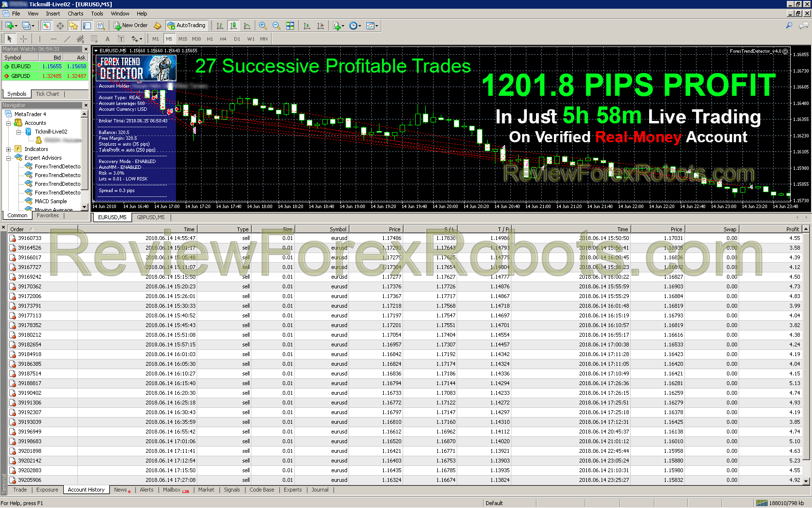Click Navigator scrollbar down arrow

click(85, 207)
